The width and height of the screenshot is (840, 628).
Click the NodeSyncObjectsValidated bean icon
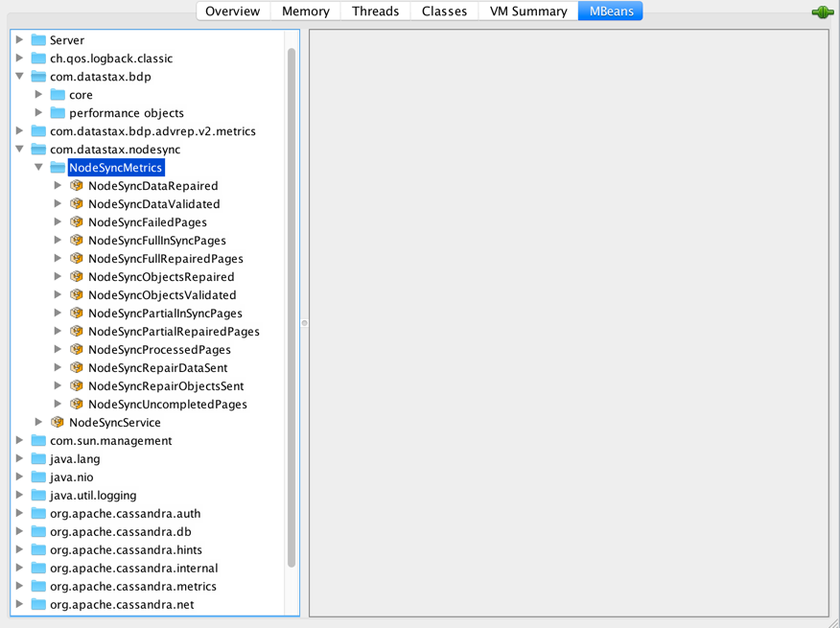point(77,295)
